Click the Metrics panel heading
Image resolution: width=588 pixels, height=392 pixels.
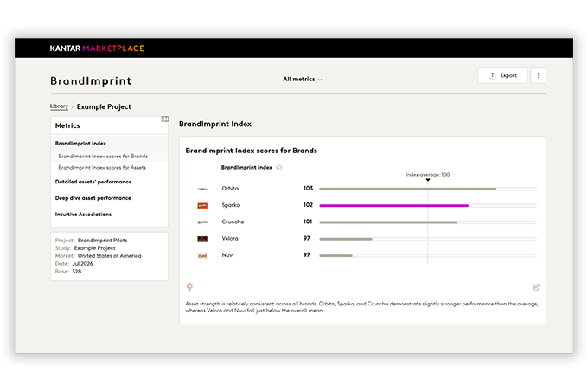[67, 125]
